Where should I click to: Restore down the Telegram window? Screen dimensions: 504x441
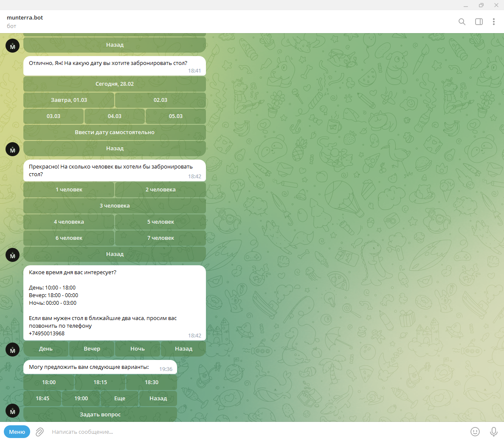click(481, 5)
